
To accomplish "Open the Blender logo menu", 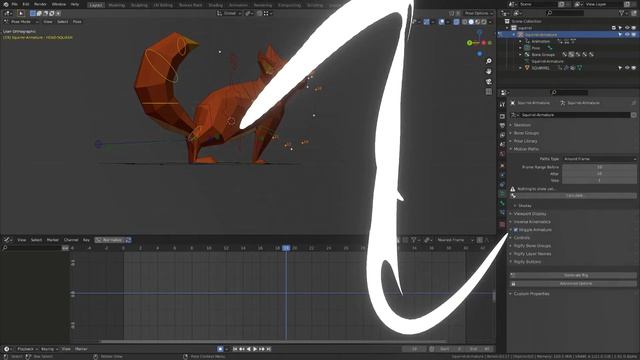I will [6, 4].
